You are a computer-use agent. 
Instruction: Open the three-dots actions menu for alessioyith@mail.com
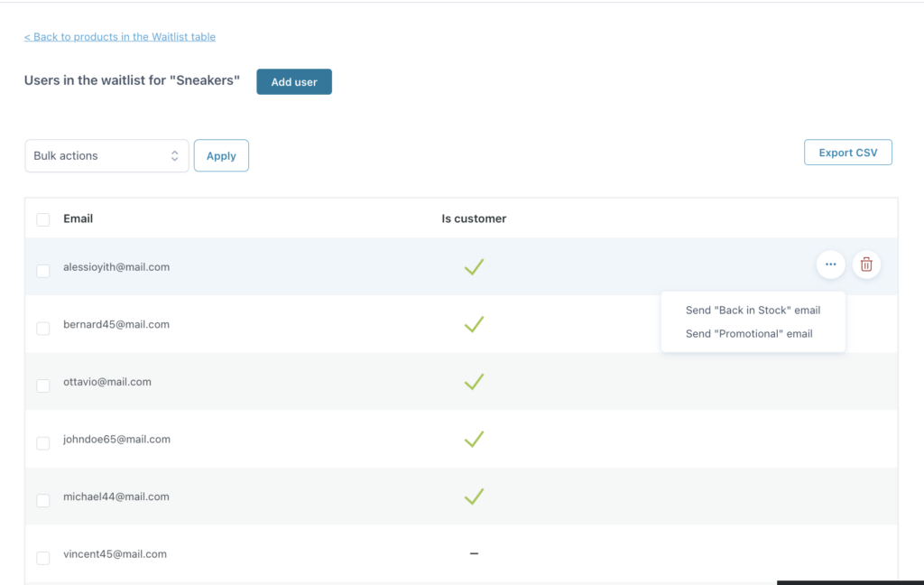click(x=830, y=265)
